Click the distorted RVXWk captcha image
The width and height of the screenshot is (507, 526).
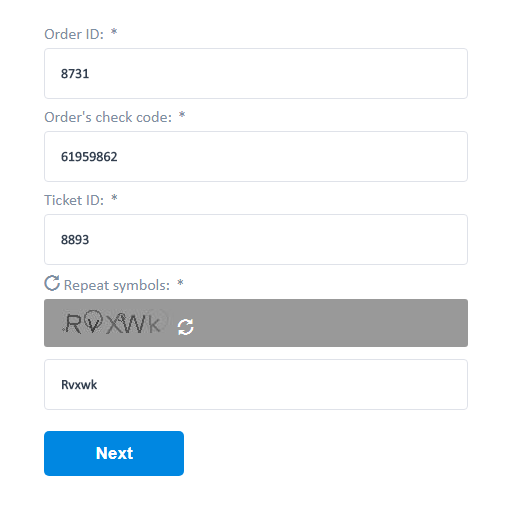click(115, 322)
